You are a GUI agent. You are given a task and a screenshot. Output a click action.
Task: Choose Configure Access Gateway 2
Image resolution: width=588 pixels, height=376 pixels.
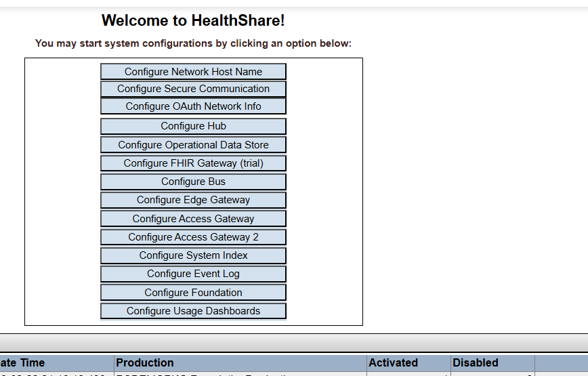(193, 237)
